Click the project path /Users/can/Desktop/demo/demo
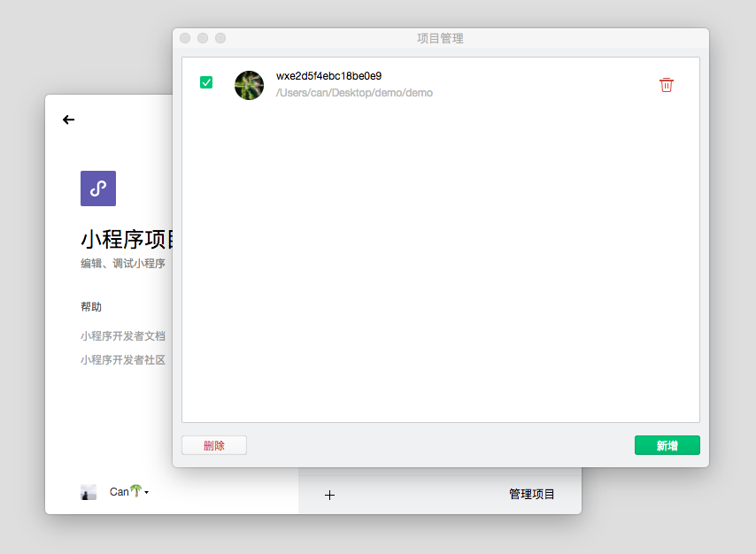This screenshot has height=554, width=756. pyautogui.click(x=354, y=93)
